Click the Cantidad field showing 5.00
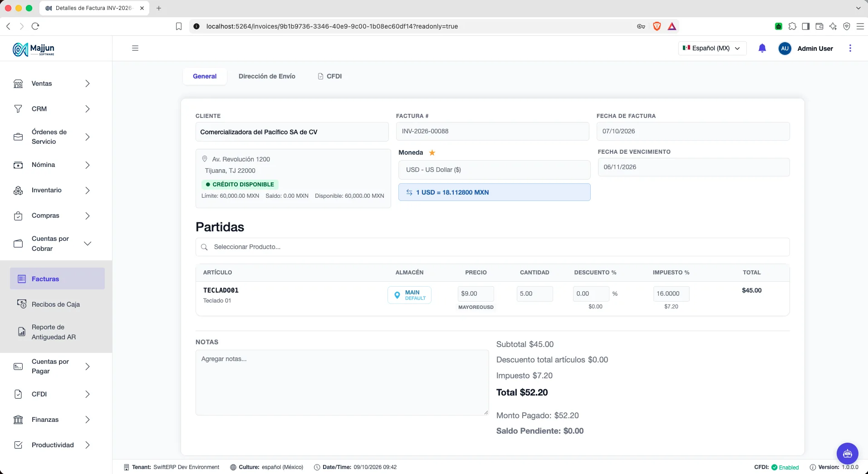Image resolution: width=868 pixels, height=474 pixels. 535,293
